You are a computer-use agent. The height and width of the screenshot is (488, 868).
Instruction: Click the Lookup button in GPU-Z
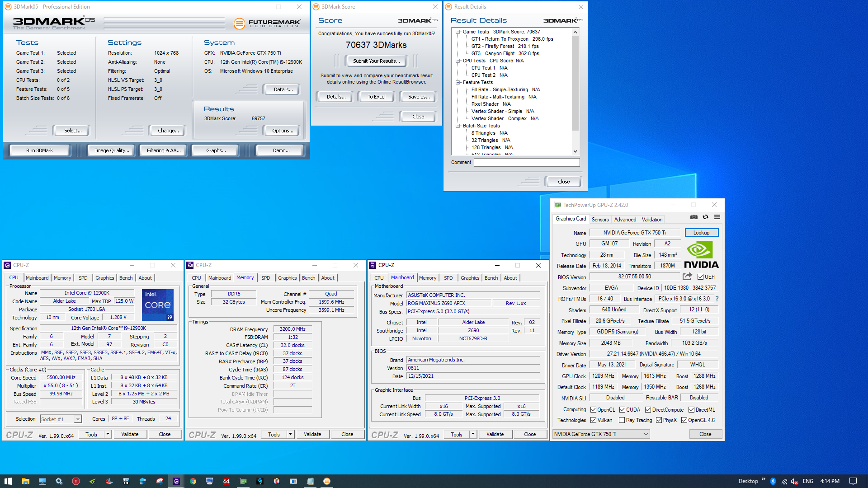[x=701, y=233]
